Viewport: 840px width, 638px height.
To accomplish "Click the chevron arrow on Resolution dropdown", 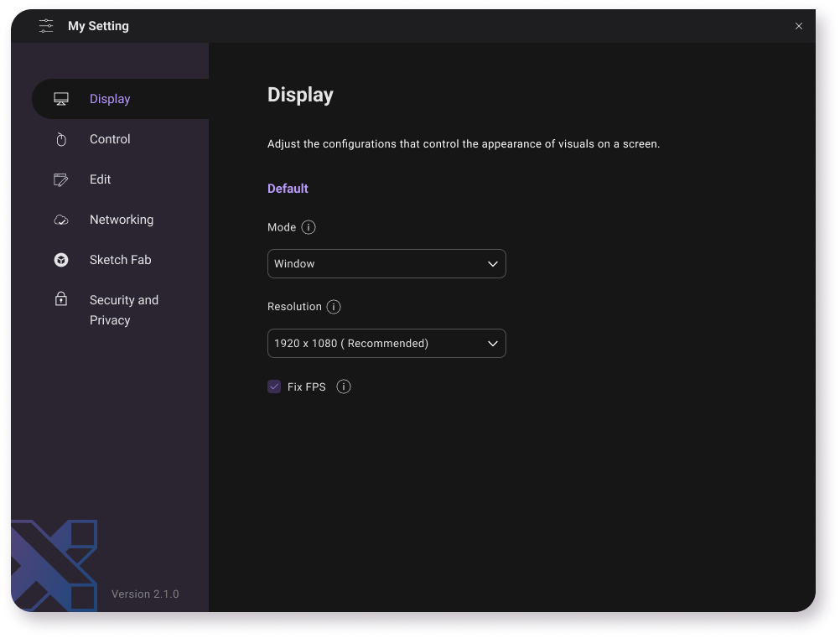I will click(493, 344).
